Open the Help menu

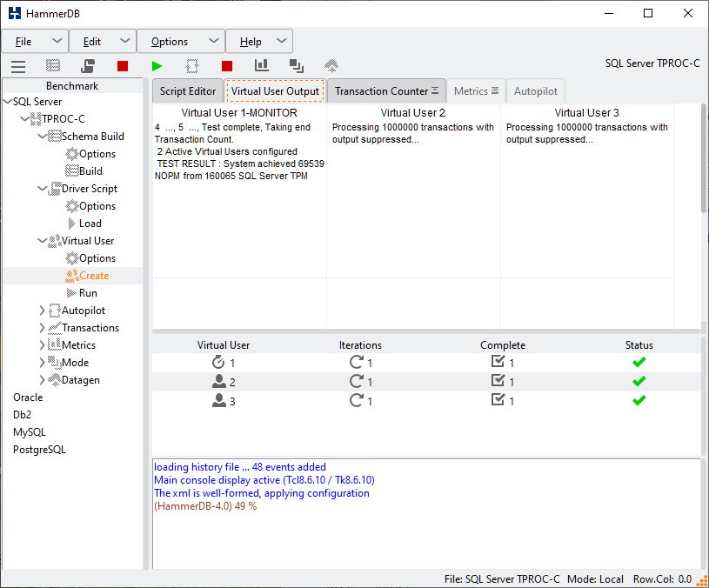259,42
